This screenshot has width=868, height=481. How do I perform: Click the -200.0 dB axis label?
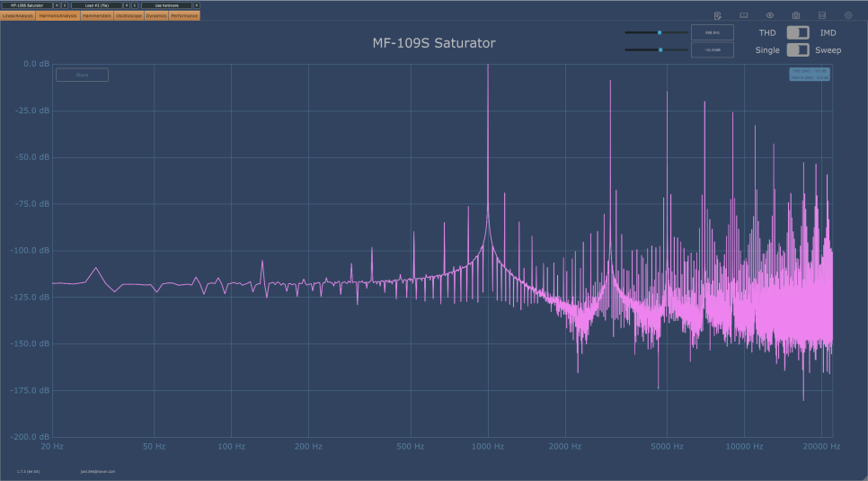click(x=30, y=437)
